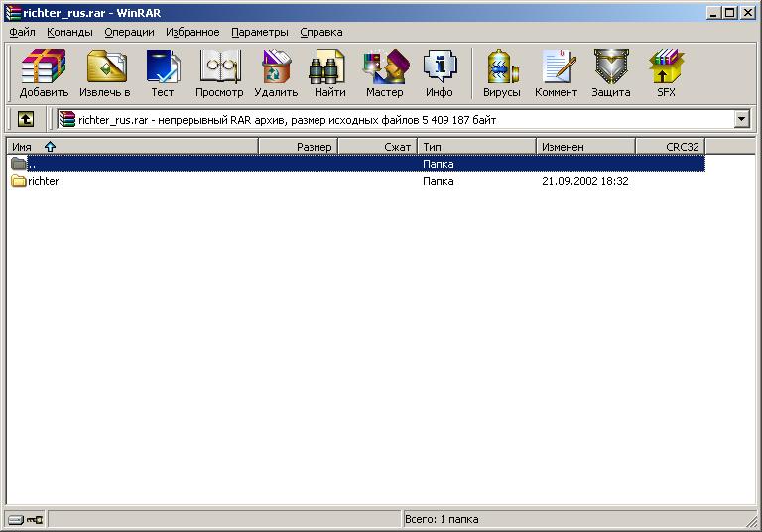Click the richter folder icon

click(19, 181)
